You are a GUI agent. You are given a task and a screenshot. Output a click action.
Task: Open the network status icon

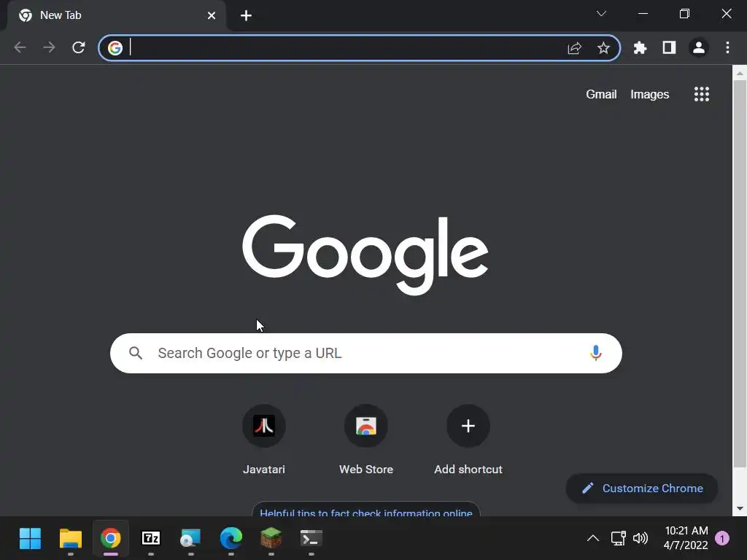pyautogui.click(x=619, y=539)
